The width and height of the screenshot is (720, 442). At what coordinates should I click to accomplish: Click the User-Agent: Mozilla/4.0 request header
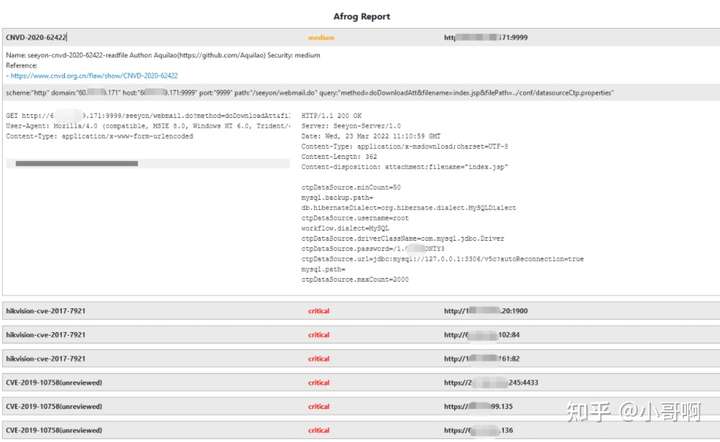click(148, 126)
